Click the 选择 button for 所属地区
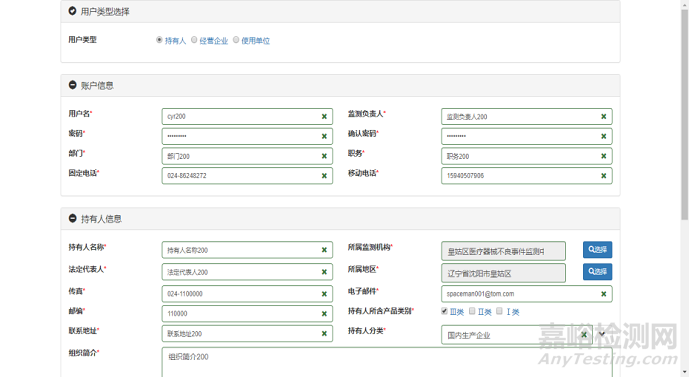This screenshot has height=377, width=689. click(598, 272)
